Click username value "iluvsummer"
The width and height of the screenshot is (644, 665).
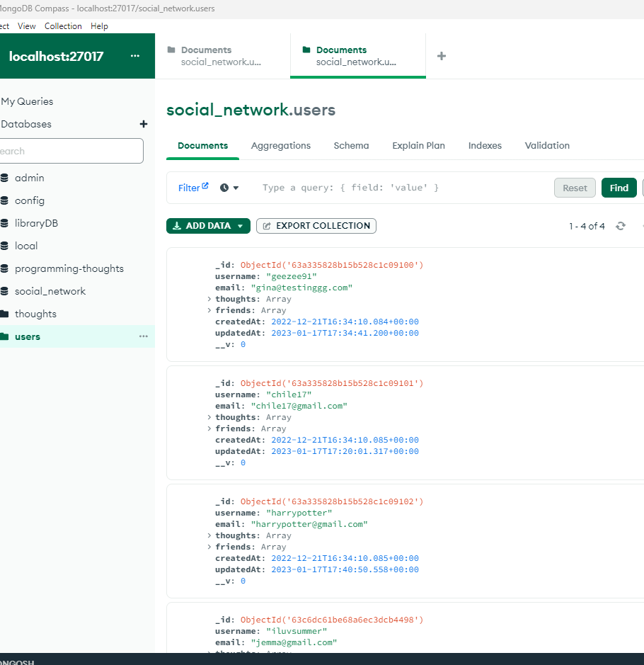point(297,632)
